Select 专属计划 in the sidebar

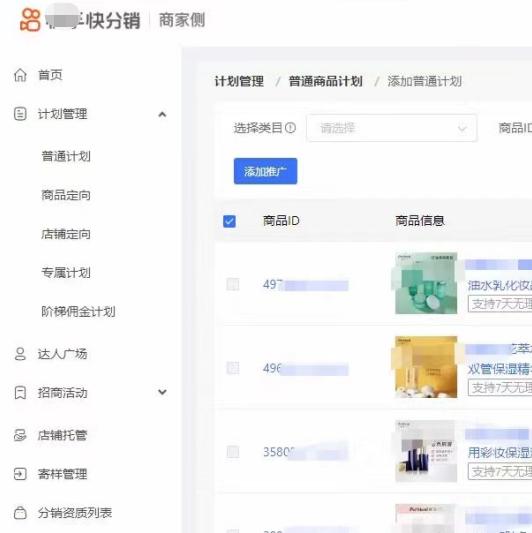pyautogui.click(x=66, y=273)
